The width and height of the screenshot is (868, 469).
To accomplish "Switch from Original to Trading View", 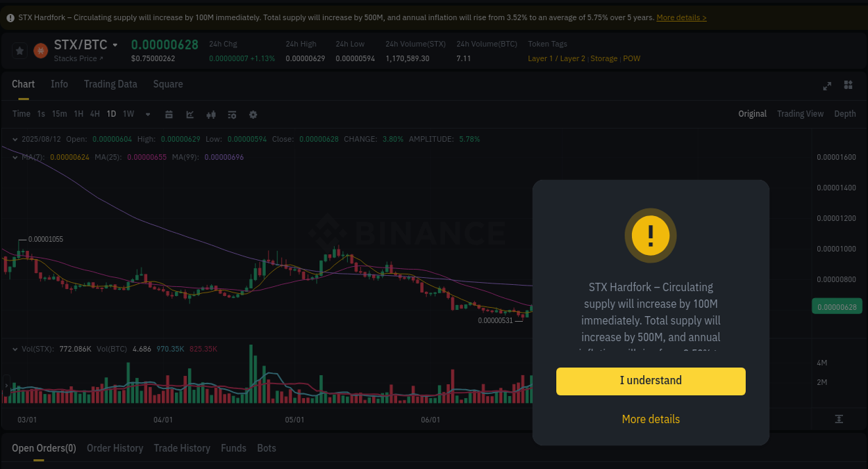I will (800, 113).
